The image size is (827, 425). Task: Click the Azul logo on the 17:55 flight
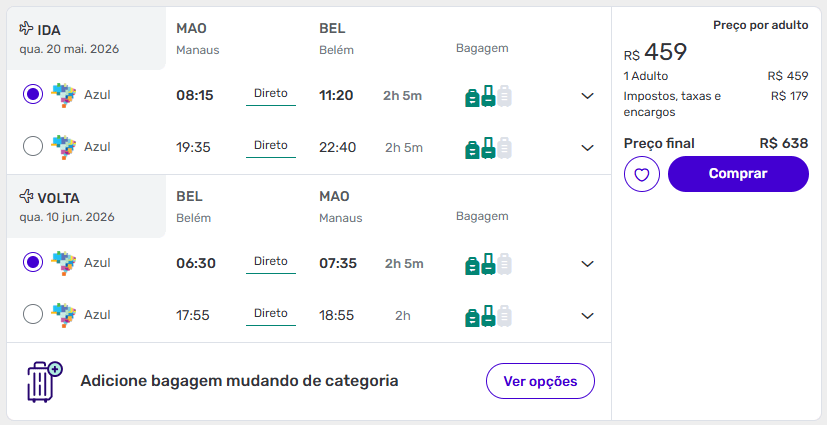[64, 315]
